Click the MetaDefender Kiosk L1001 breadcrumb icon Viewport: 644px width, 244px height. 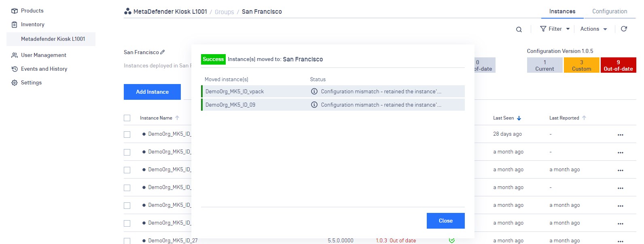click(127, 11)
